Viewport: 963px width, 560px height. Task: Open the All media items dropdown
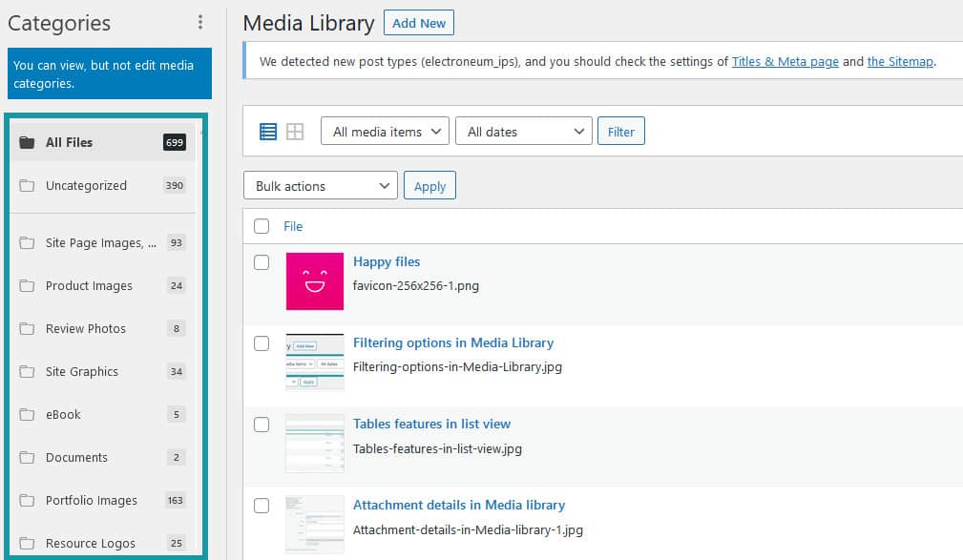tap(385, 132)
